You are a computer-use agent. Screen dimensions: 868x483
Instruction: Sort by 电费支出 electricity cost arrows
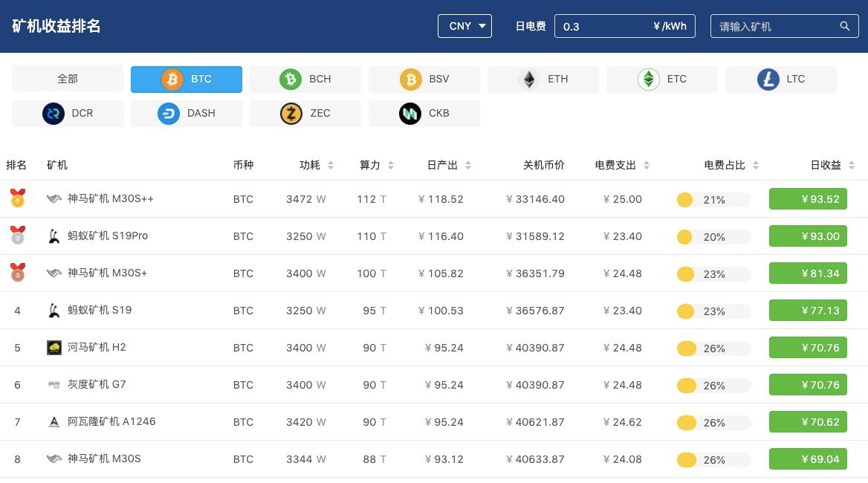pos(646,165)
